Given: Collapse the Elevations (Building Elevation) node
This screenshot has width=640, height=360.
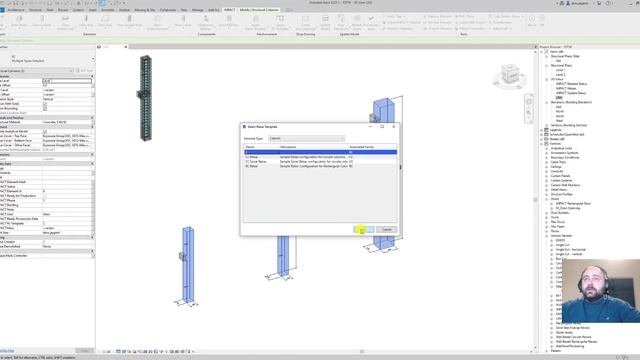Looking at the screenshot, I should click(x=547, y=102).
